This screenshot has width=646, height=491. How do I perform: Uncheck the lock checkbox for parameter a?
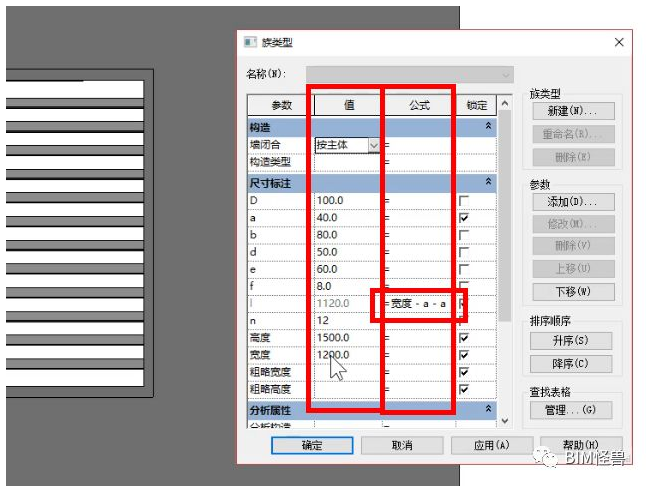point(464,218)
